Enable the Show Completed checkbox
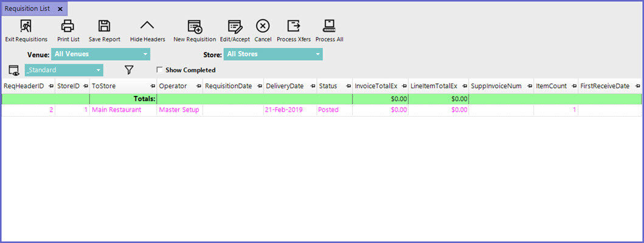This screenshot has height=243, width=644. click(x=160, y=70)
